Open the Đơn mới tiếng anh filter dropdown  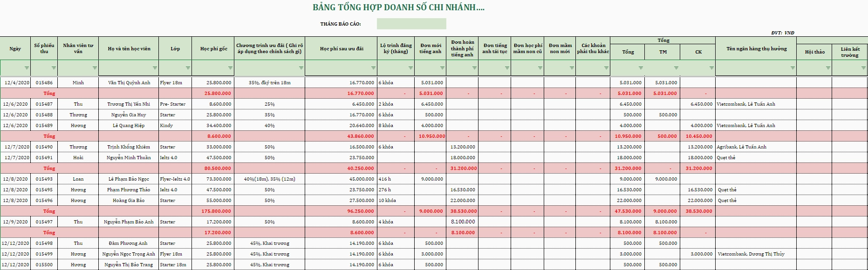(x=442, y=68)
